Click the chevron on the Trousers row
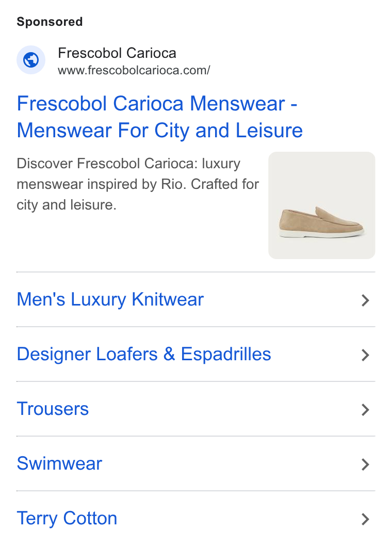392x545 pixels. tap(365, 410)
